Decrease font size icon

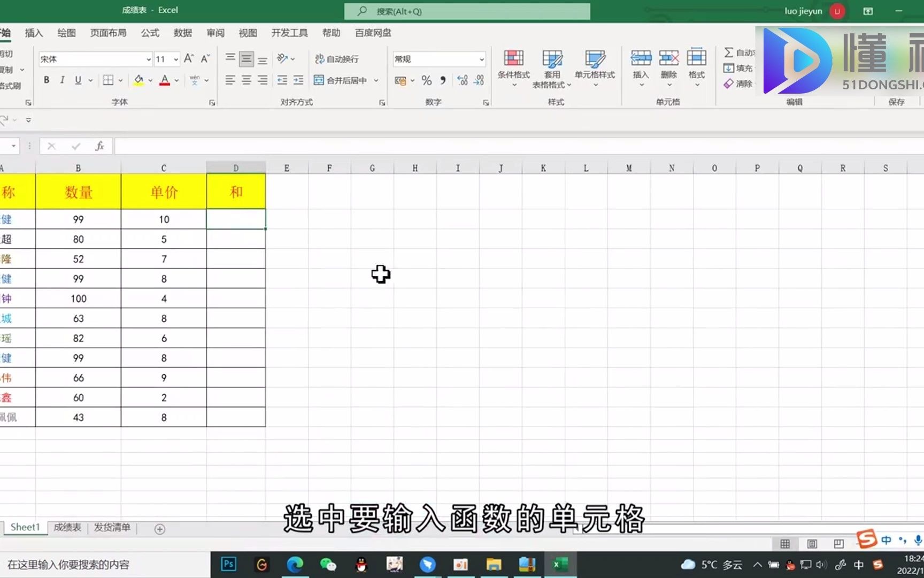tap(205, 59)
